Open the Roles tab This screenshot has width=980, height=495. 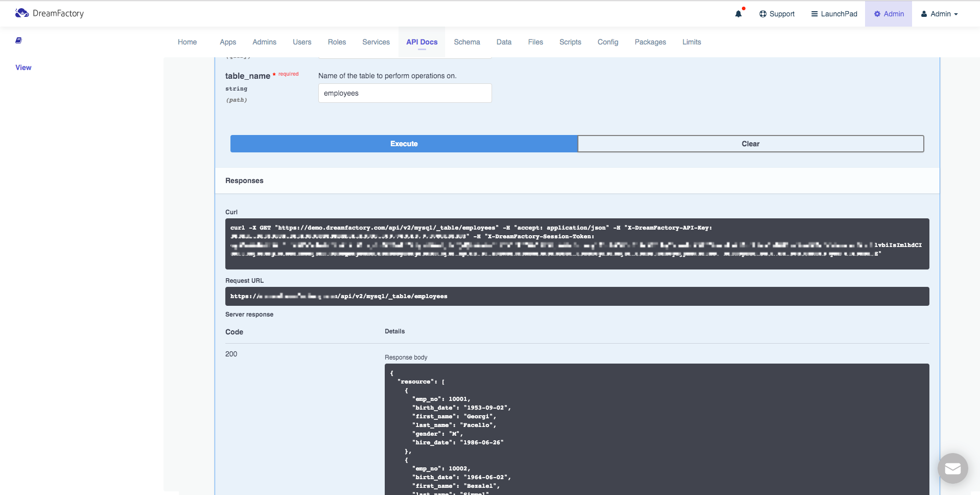point(337,42)
